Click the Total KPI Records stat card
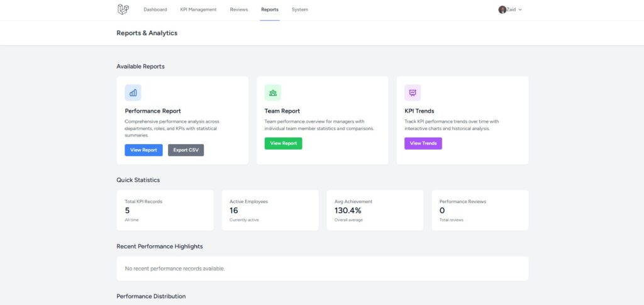 click(x=165, y=210)
